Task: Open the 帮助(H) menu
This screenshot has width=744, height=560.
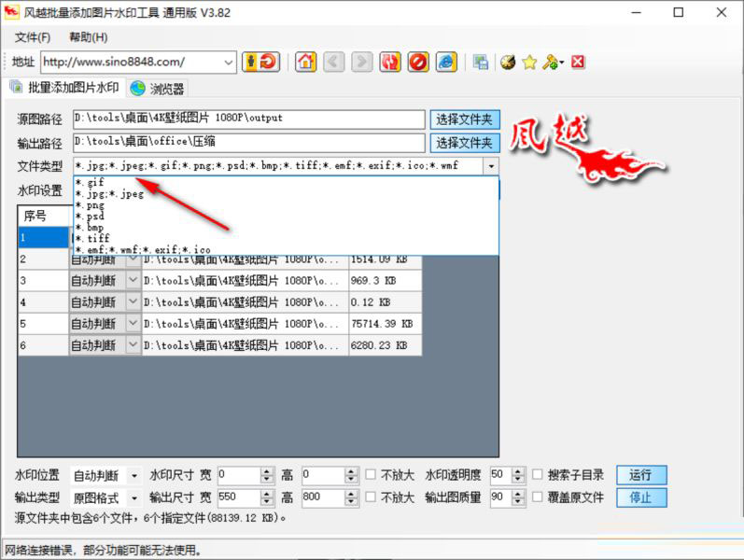Action: click(x=89, y=37)
